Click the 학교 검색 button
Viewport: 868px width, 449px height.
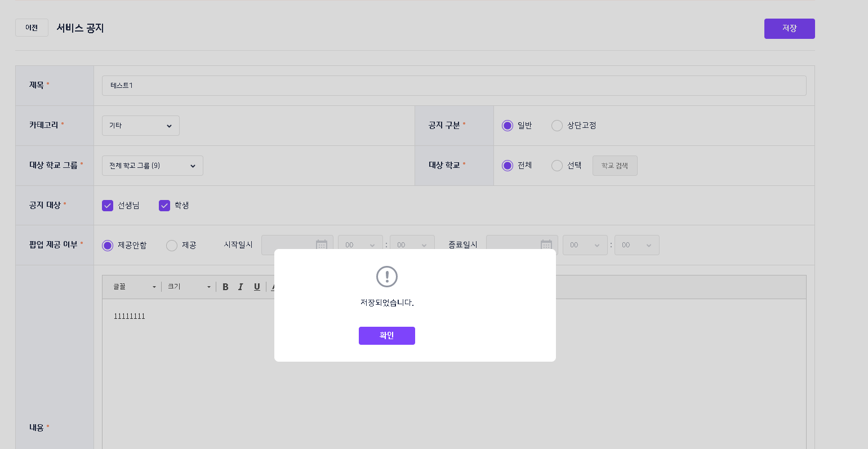click(615, 166)
